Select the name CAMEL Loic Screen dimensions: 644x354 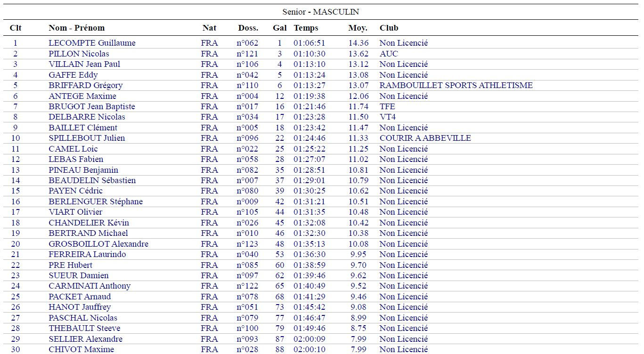(x=73, y=149)
